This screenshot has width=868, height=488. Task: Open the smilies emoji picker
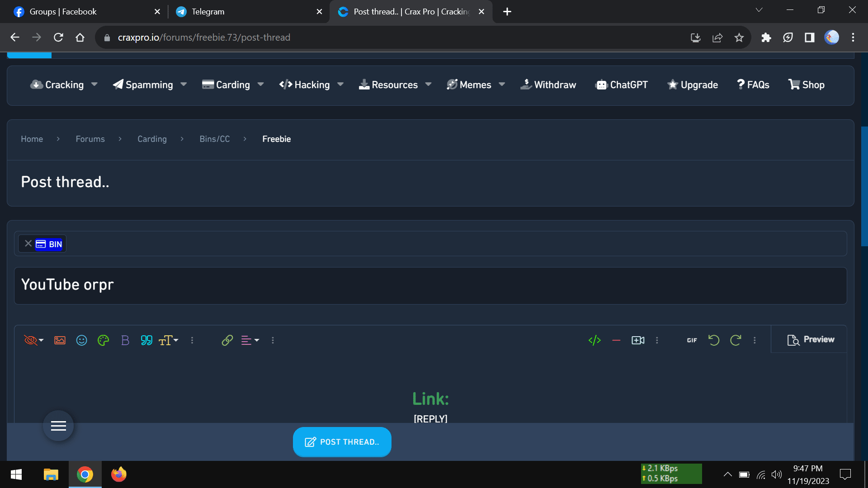click(81, 340)
